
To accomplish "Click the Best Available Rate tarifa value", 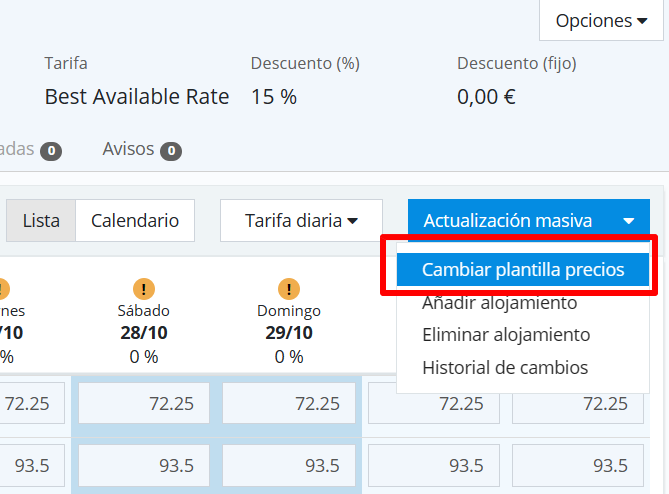I will tap(137, 97).
